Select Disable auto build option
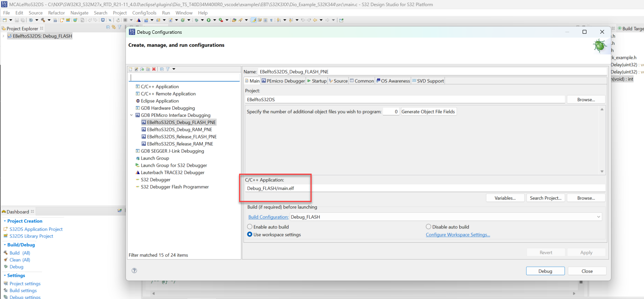The width and height of the screenshot is (644, 299). (428, 227)
